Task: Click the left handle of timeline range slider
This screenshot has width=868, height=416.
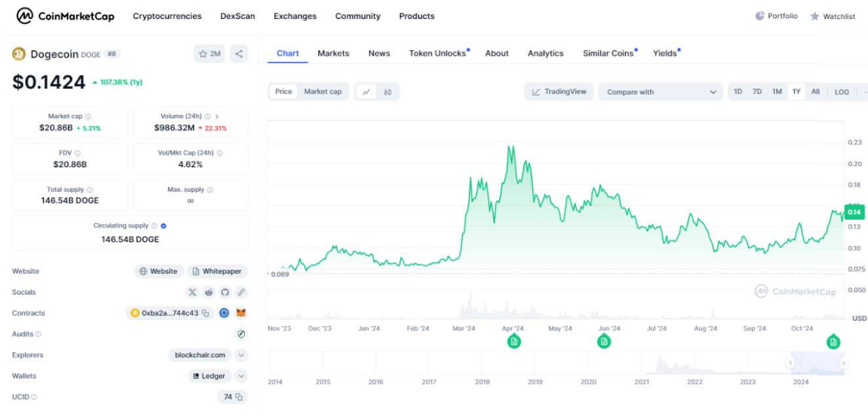Action: click(x=791, y=363)
